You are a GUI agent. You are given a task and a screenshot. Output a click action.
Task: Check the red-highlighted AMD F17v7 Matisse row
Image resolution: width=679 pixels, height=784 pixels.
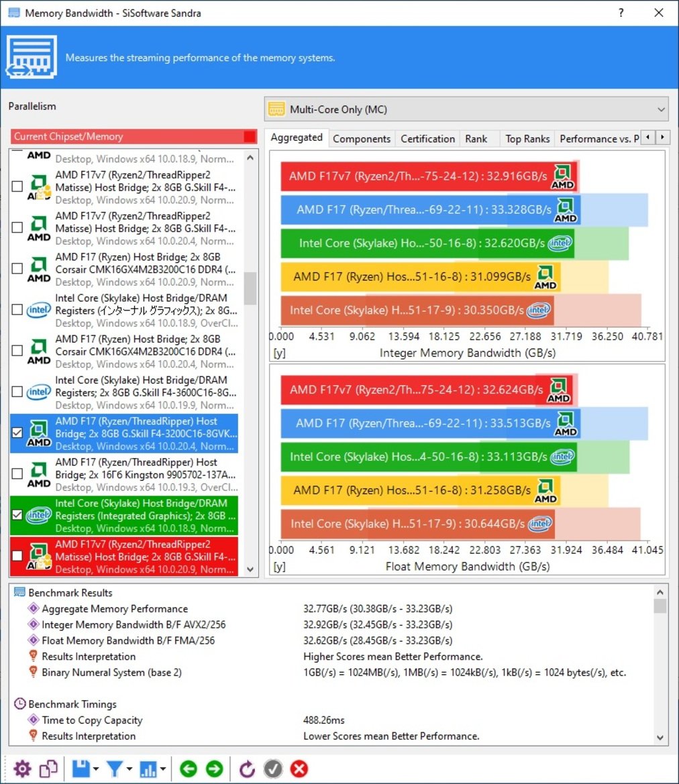point(17,555)
